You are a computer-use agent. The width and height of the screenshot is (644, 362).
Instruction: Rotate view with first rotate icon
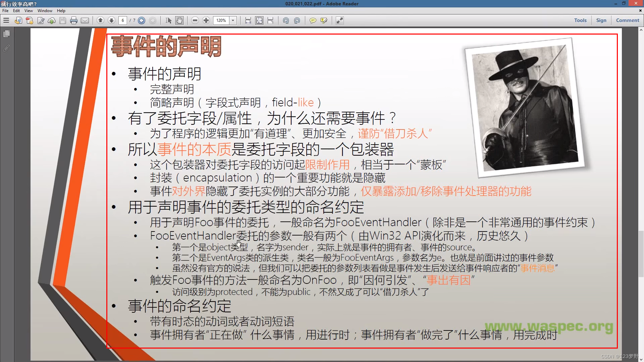click(x=286, y=20)
